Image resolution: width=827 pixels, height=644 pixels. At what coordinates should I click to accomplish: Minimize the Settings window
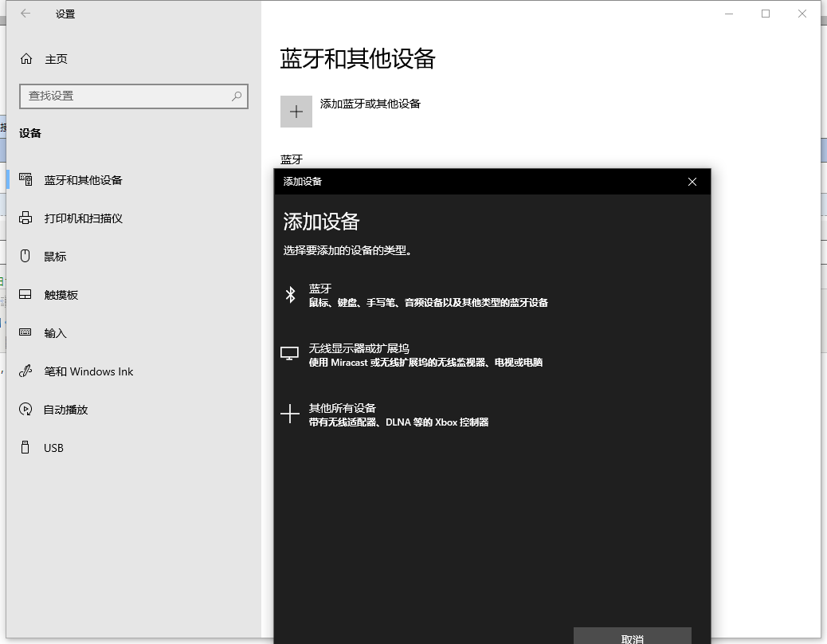coord(729,14)
